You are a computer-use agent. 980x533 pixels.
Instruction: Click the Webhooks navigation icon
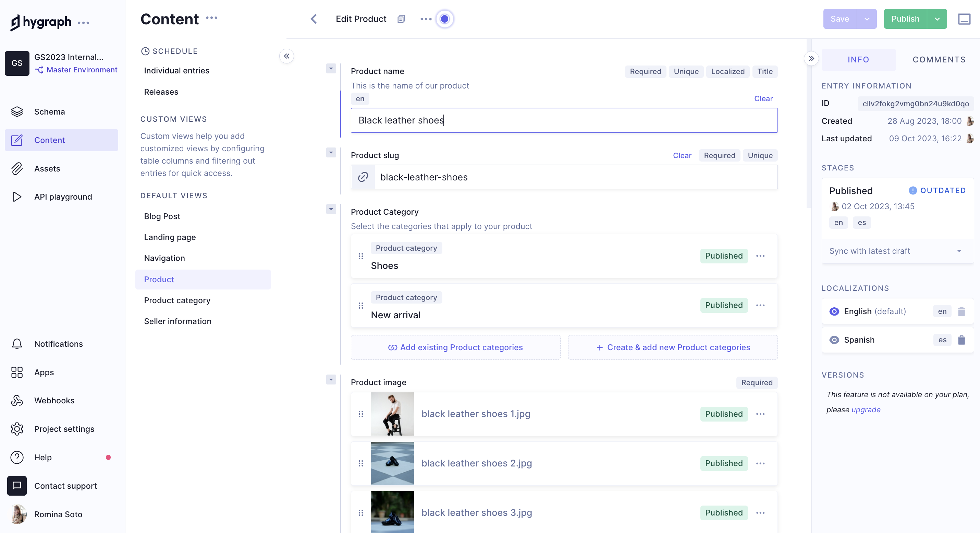[x=18, y=400]
